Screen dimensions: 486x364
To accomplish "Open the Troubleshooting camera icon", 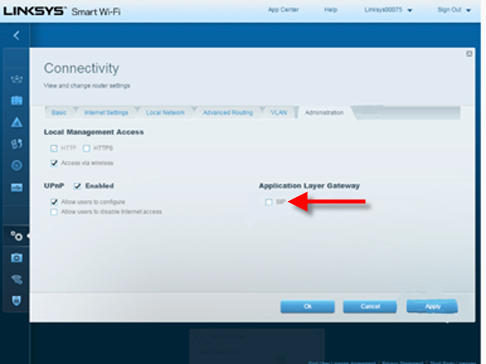I will (x=17, y=258).
